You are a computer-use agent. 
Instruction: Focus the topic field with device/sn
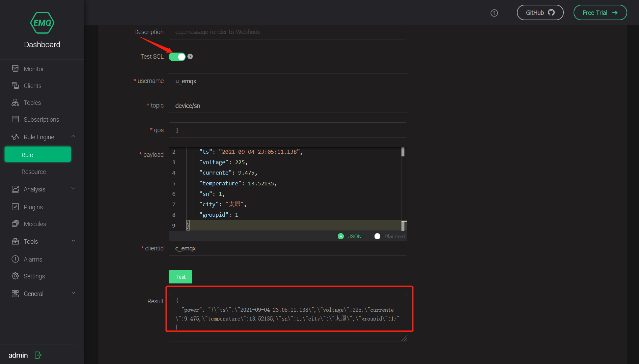click(x=288, y=105)
